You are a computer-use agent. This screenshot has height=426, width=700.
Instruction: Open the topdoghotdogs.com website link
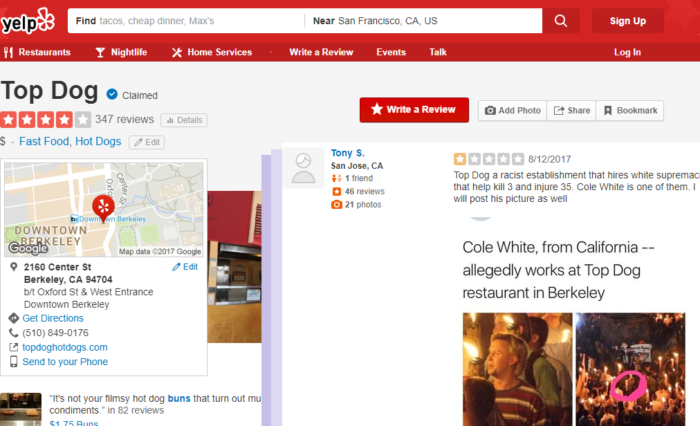point(65,347)
